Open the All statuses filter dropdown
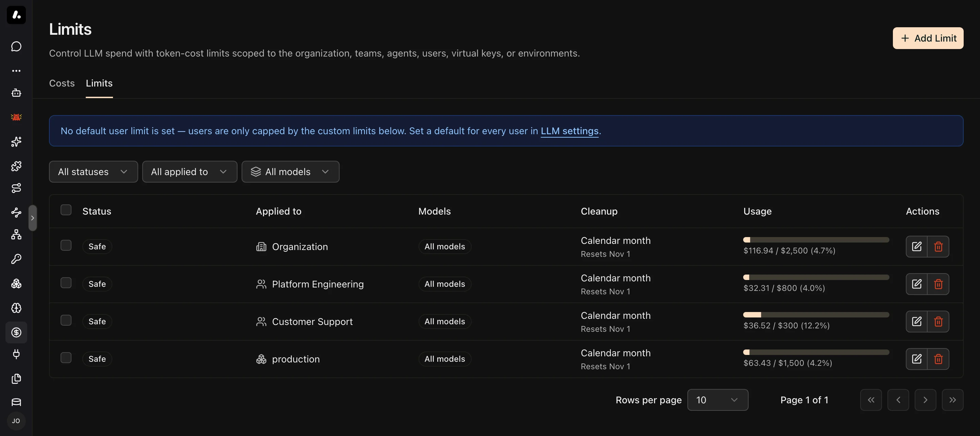980x436 pixels. point(93,172)
